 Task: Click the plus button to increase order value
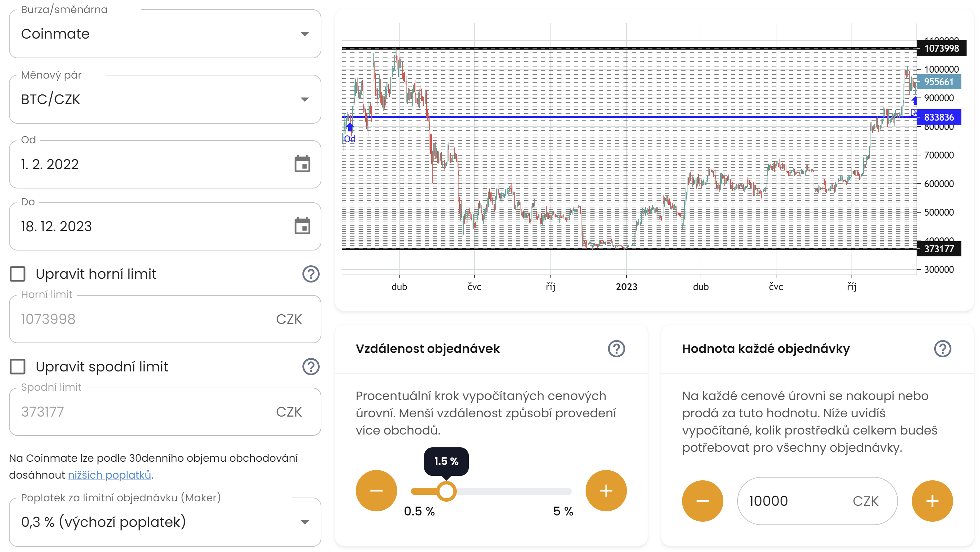coord(932,501)
